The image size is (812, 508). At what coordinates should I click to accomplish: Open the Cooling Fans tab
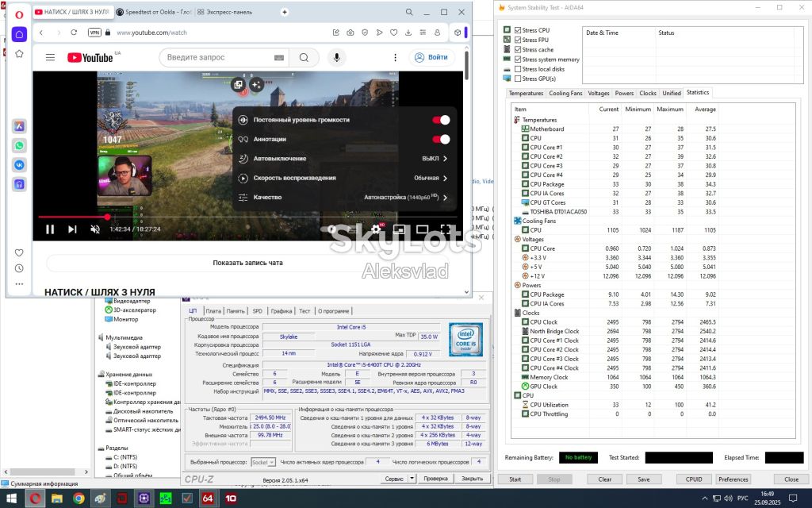tap(565, 94)
